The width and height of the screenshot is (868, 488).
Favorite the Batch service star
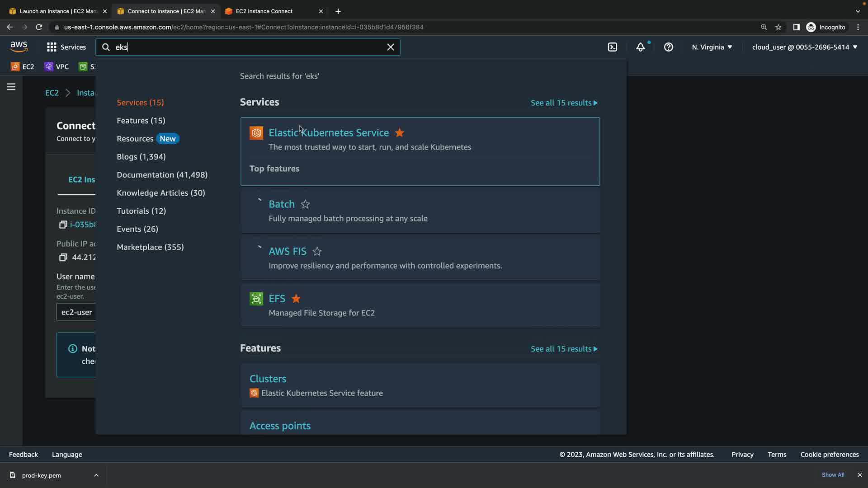click(x=306, y=204)
